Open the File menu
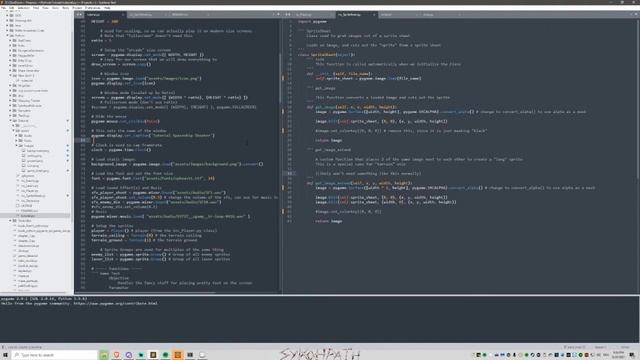The height and width of the screenshot is (360, 640). tap(4, 8)
